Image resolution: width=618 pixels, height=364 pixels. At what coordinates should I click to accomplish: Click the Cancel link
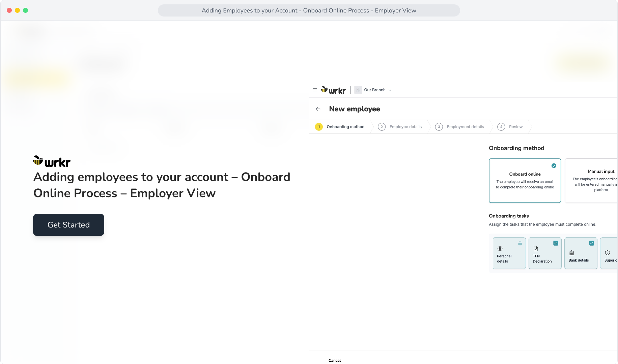335,360
